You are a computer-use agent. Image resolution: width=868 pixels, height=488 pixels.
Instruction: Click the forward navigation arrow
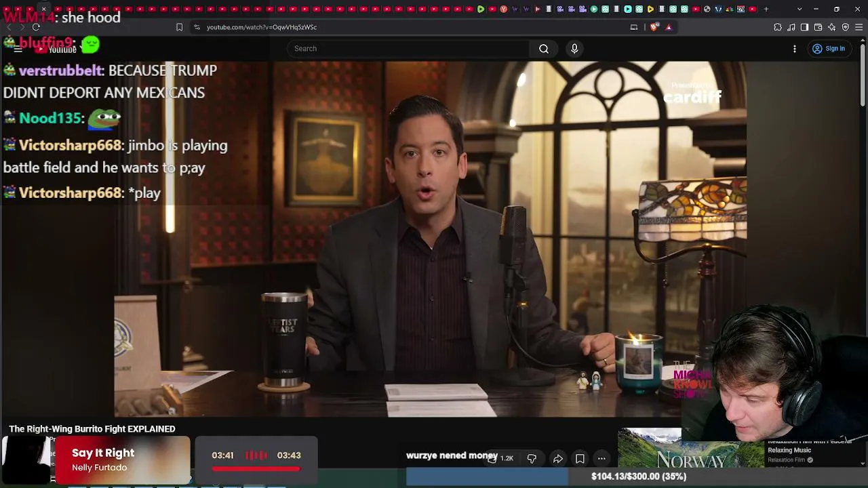22,27
